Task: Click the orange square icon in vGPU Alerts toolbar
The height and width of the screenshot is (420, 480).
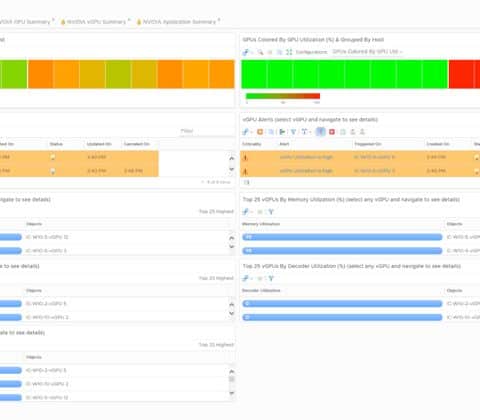Action: coord(260,132)
